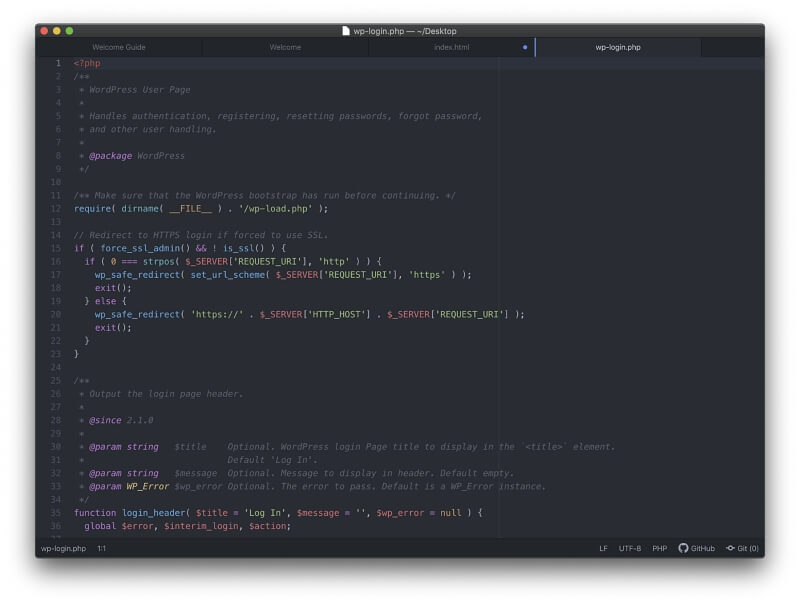Open the Git (0) status indicator

(x=742, y=548)
